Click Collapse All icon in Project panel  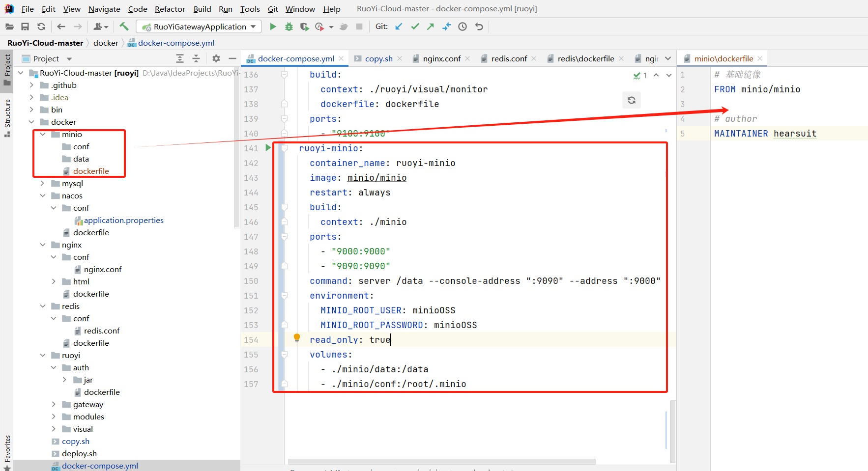tap(196, 58)
